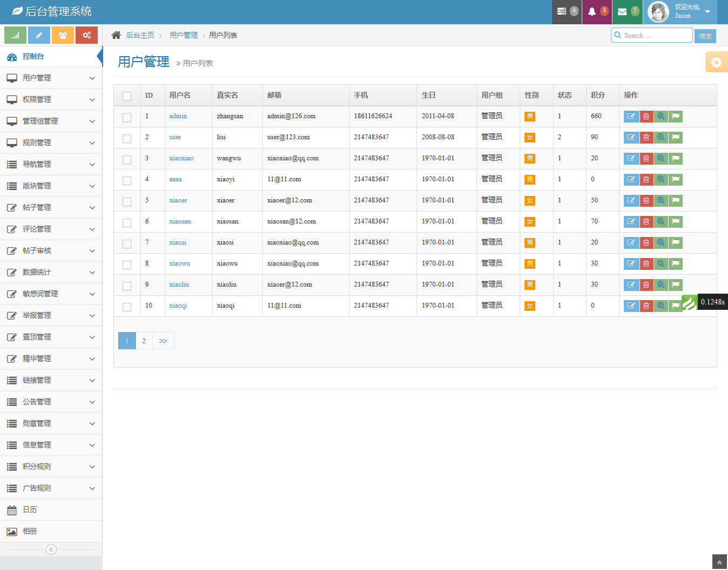Click the red delete icon for admin row
Viewport: 728px width, 570px height.
[646, 117]
